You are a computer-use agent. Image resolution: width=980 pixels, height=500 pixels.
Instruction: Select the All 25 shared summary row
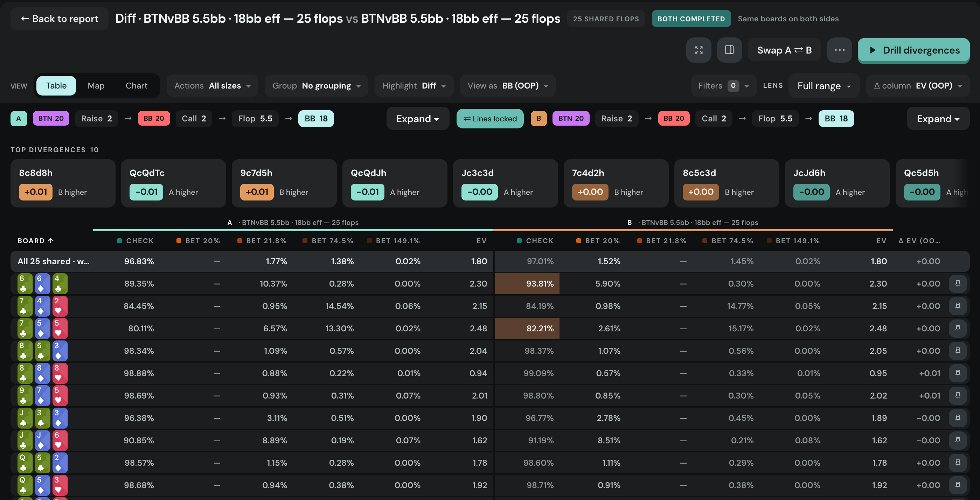pyautogui.click(x=489, y=261)
